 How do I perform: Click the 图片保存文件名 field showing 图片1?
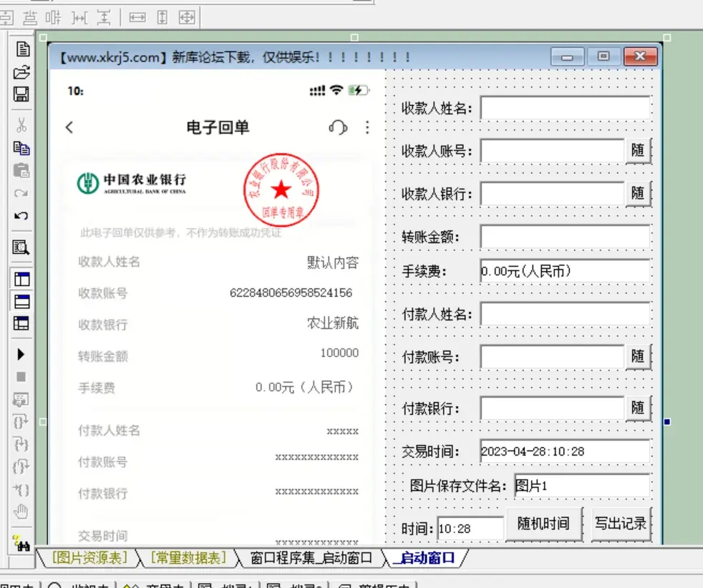(583, 486)
